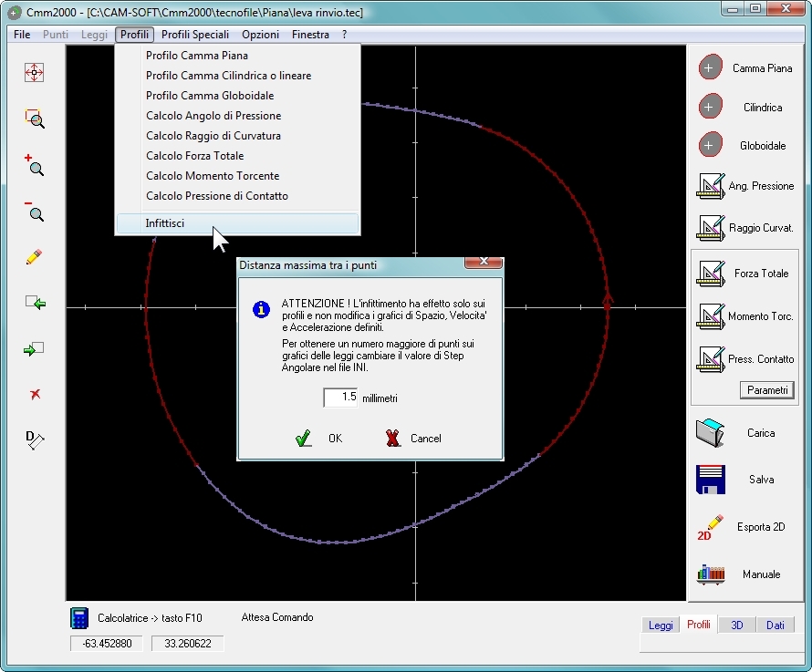Switch to the Leggi tab
Image resolution: width=812 pixels, height=672 pixels.
tap(661, 625)
